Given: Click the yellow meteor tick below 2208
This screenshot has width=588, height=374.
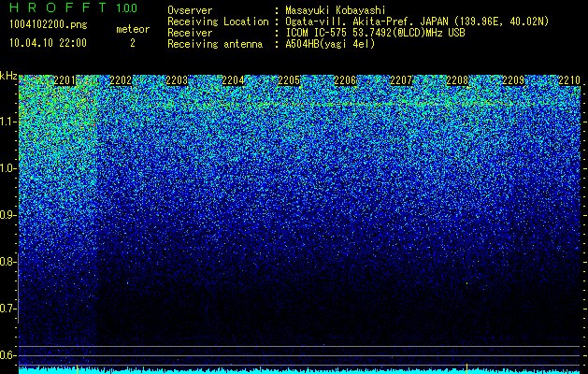Looking at the screenshot, I should click(466, 368).
